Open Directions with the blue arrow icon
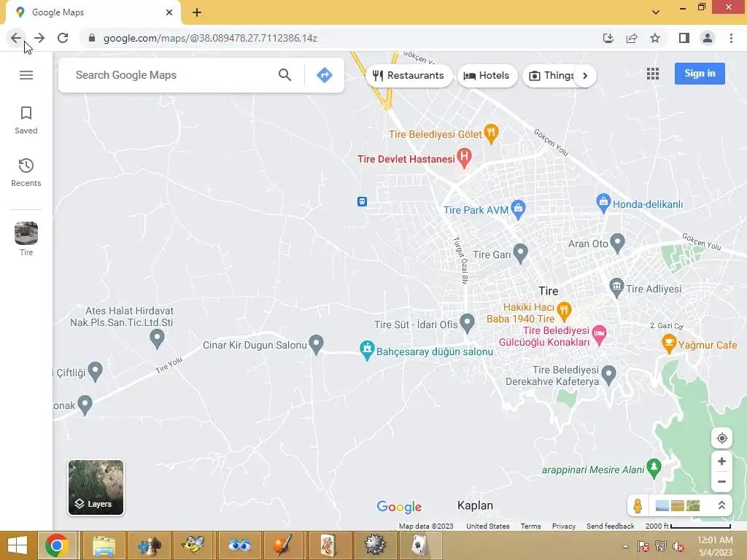Screen dimensions: 747x560 (x=325, y=75)
